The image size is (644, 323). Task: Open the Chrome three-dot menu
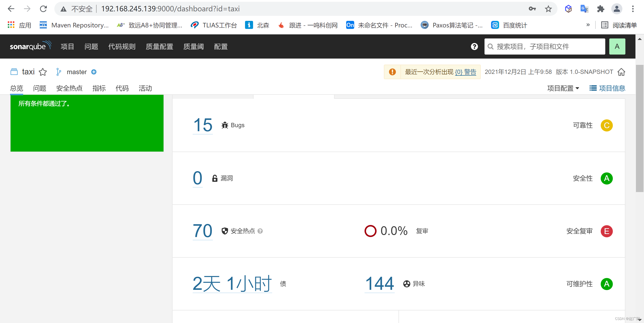(x=633, y=9)
